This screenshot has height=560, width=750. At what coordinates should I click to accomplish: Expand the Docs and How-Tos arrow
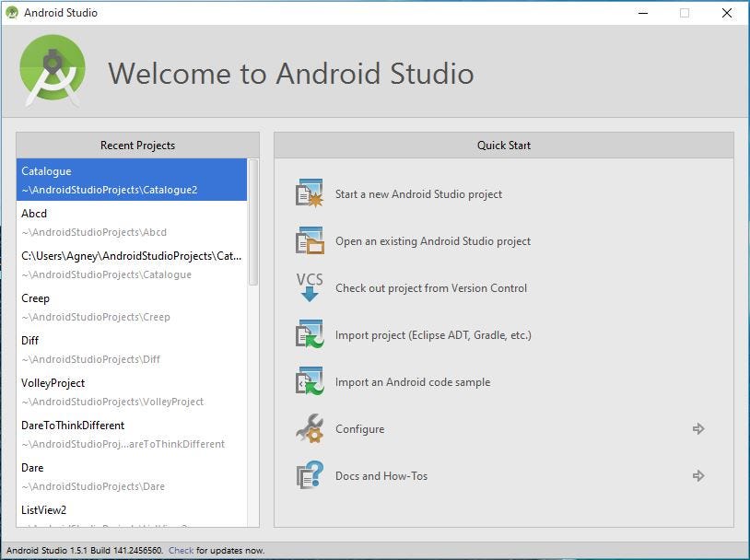698,476
